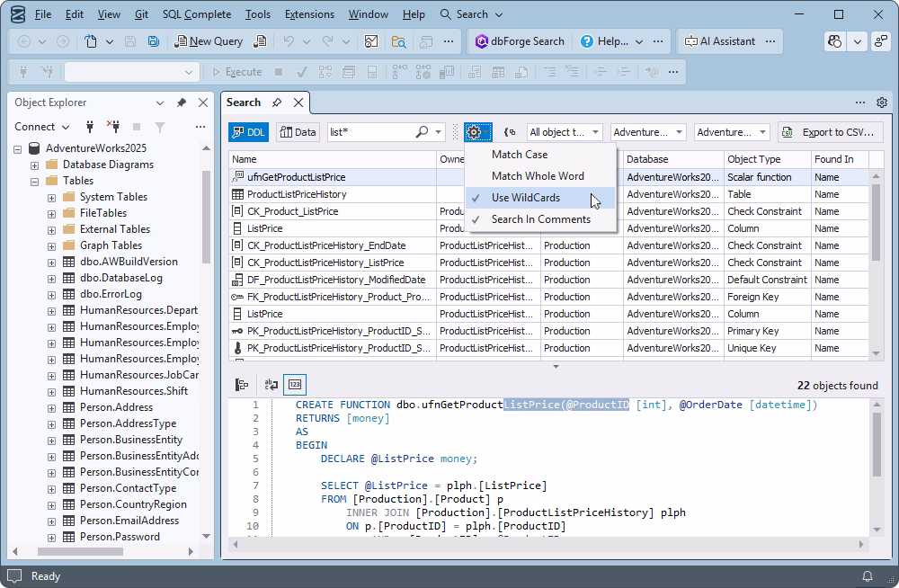Image resolution: width=899 pixels, height=588 pixels.
Task: Open the SQL Complete menu
Action: 197,13
